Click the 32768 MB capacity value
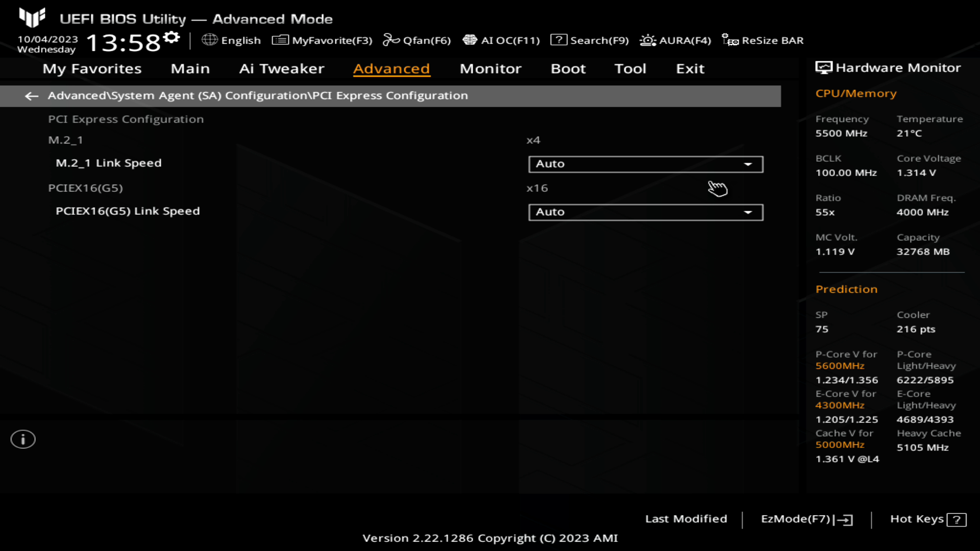The image size is (980, 551). pos(923,252)
